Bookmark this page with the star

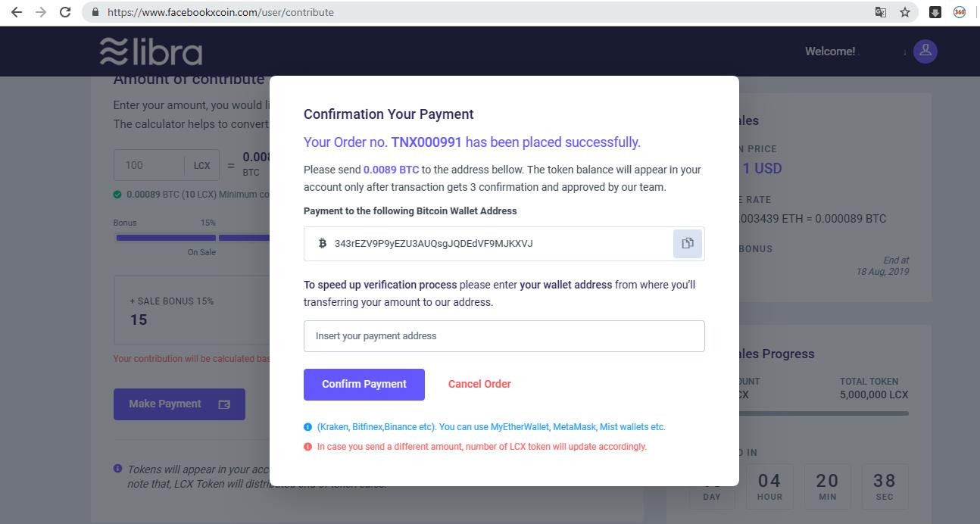904,12
